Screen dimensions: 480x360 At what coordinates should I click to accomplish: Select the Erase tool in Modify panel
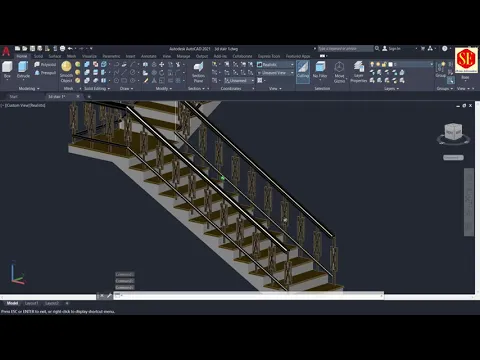pos(146,81)
